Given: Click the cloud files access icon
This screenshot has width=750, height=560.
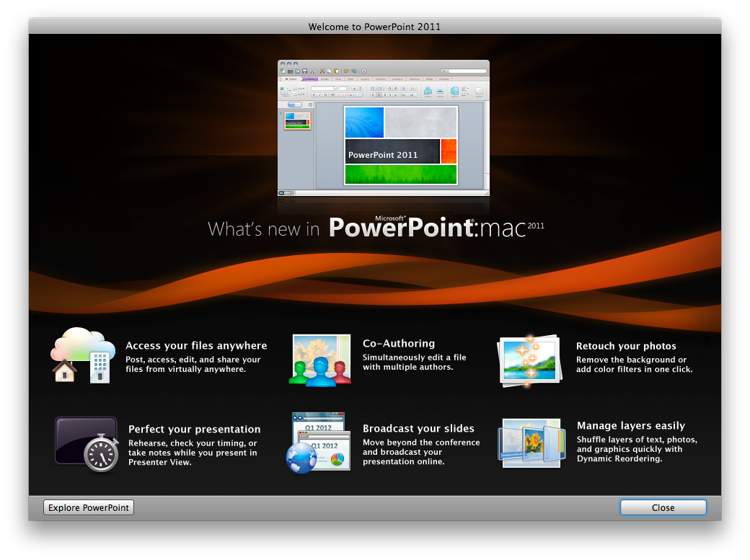Looking at the screenshot, I should pyautogui.click(x=83, y=355).
